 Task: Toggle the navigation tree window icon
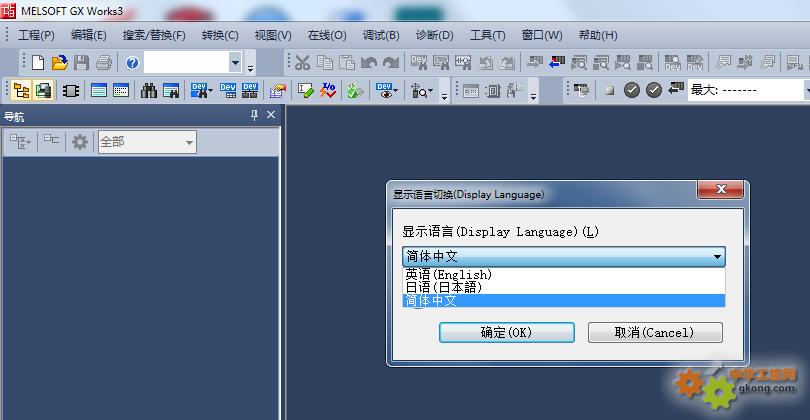click(x=21, y=91)
